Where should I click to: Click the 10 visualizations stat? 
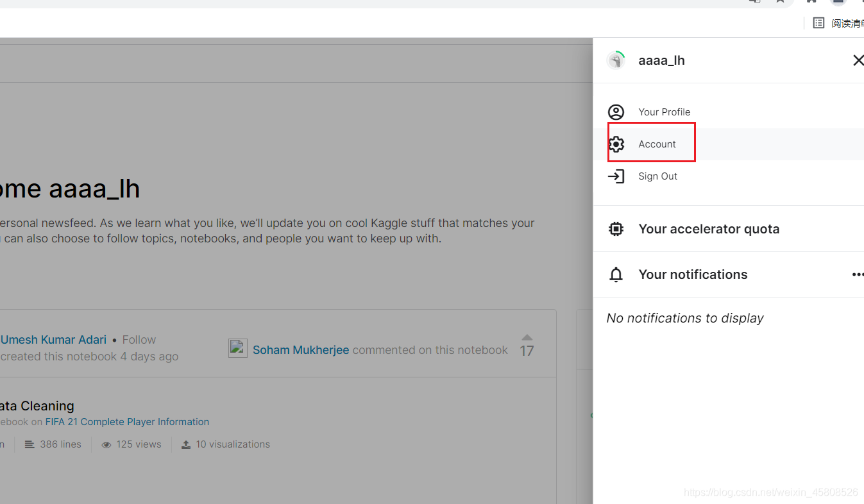point(226,444)
